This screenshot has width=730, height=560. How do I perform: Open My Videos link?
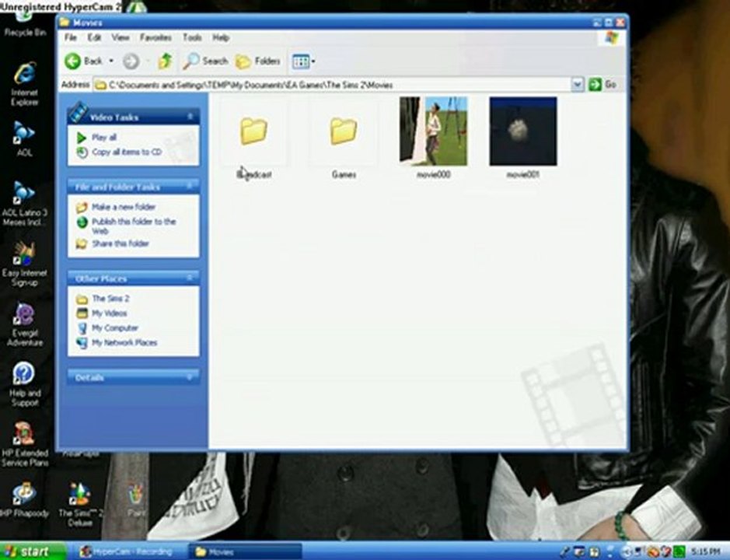[102, 313]
